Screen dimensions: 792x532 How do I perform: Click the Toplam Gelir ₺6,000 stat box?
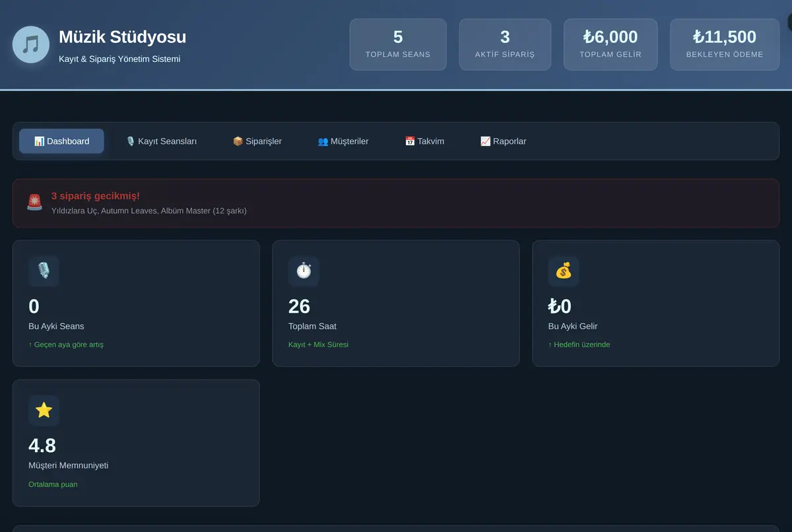(x=610, y=44)
